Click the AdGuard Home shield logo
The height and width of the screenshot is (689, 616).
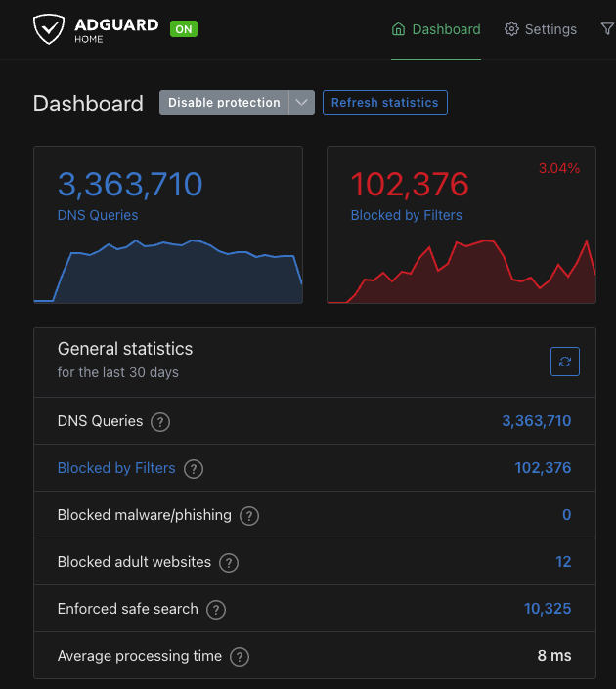pos(48,29)
